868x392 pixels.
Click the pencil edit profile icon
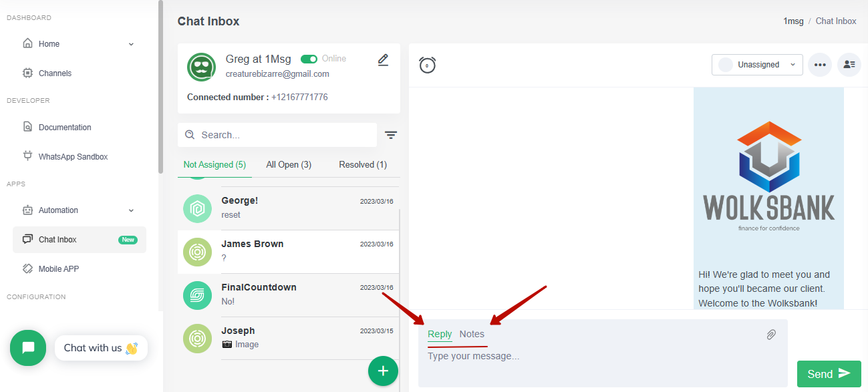point(383,60)
